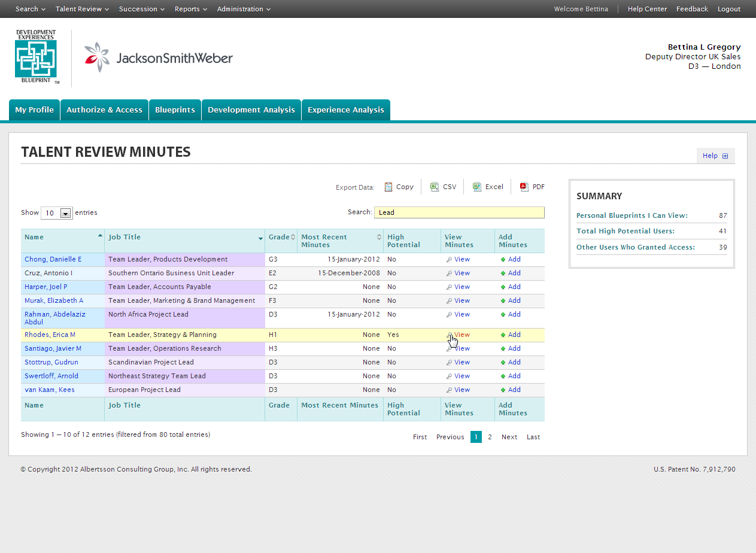The image size is (756, 553).
Task: Click the Search field containing Lead
Action: tap(459, 212)
